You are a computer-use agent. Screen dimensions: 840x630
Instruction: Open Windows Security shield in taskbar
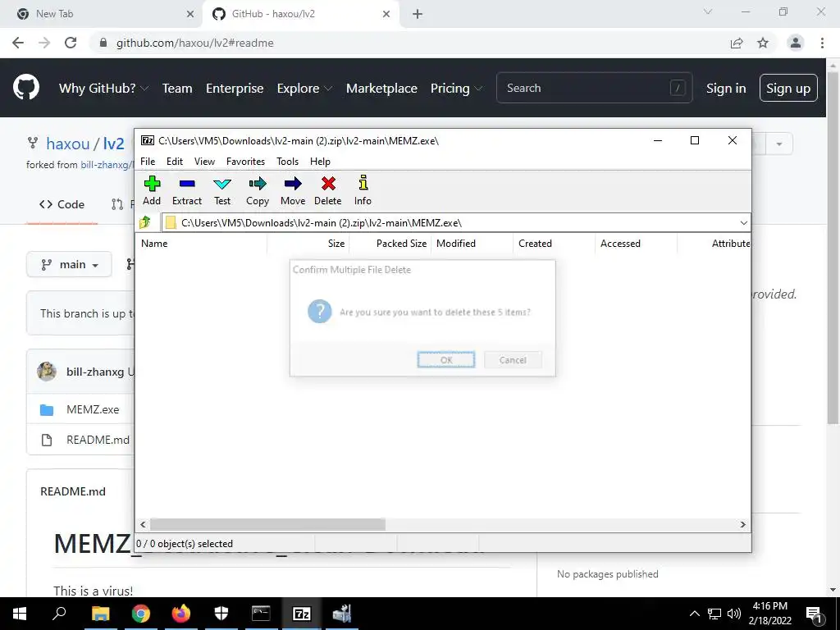[221, 614]
